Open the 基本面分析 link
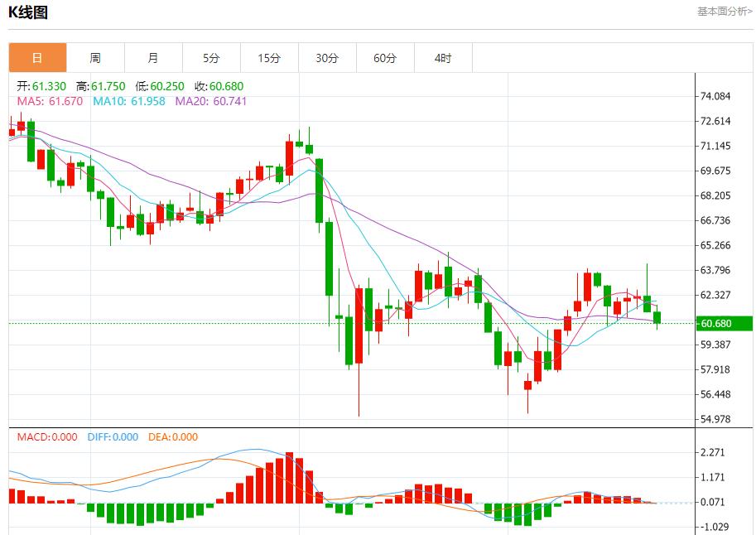 725,12
